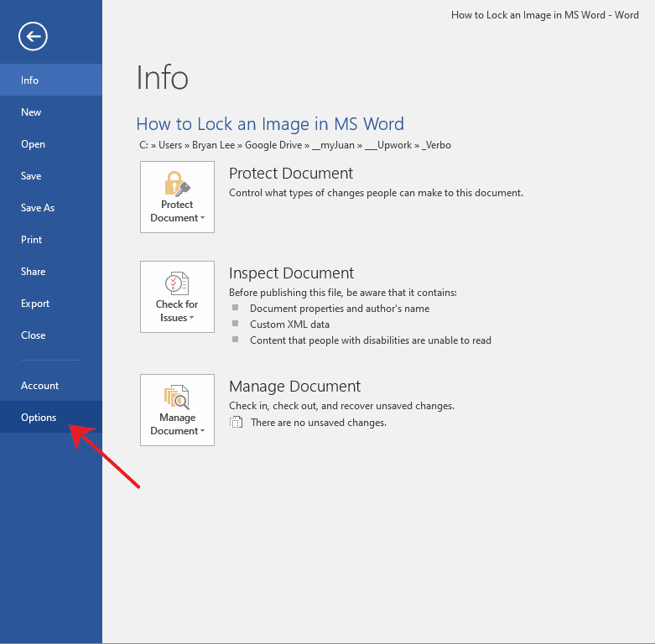Open the Protect Document dropdown arrow

coord(203,217)
